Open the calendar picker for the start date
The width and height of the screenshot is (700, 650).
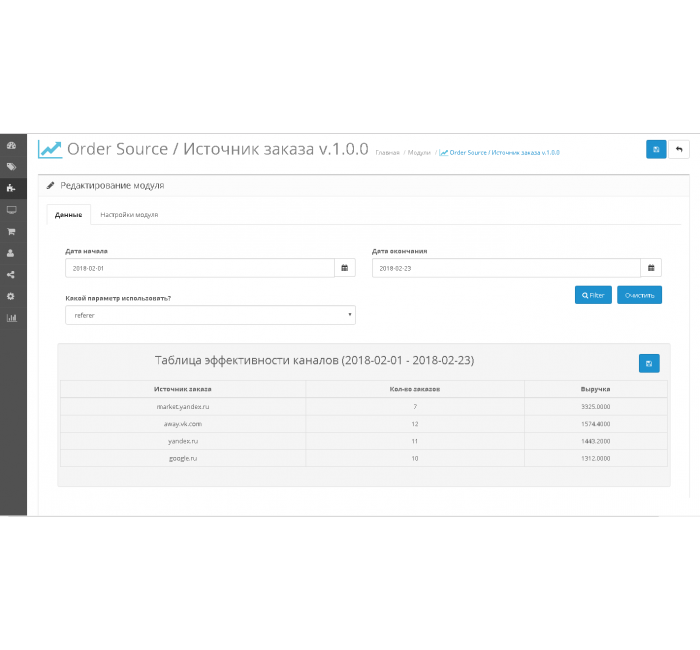pyautogui.click(x=345, y=268)
